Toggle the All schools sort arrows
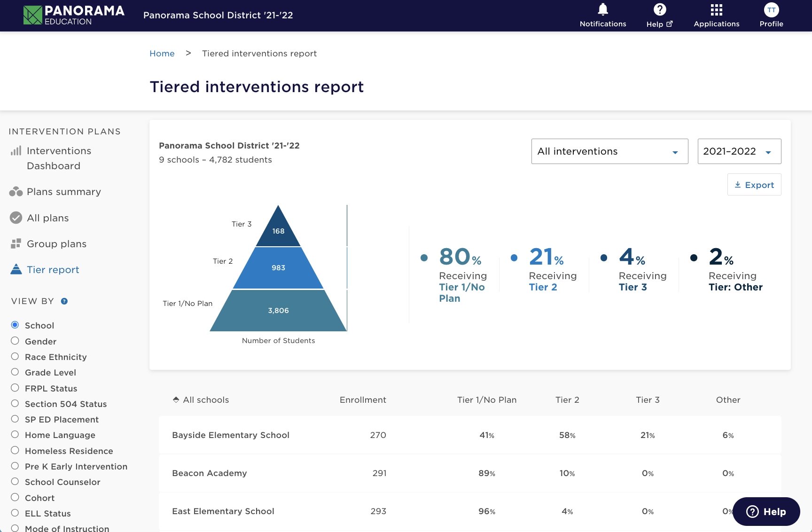Viewport: 812px width, 532px height. (176, 399)
